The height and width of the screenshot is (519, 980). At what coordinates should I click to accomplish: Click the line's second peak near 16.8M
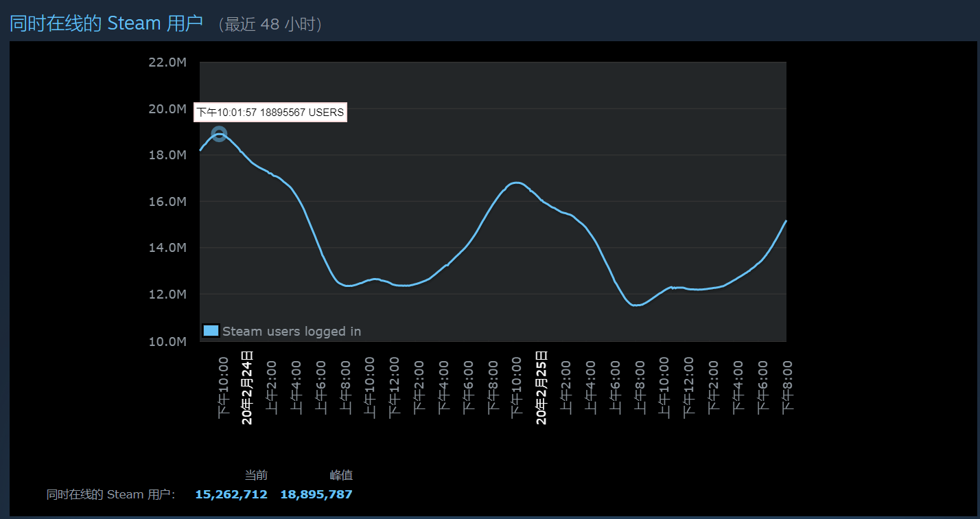pyautogui.click(x=516, y=183)
